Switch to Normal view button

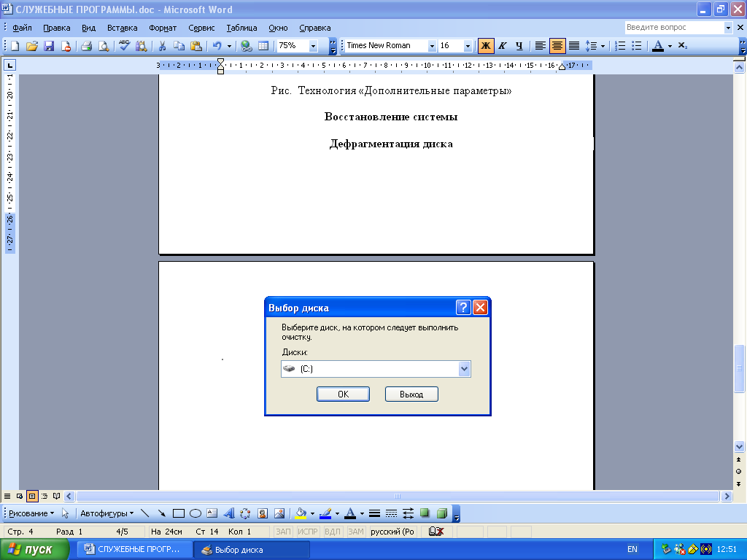tap(7, 496)
